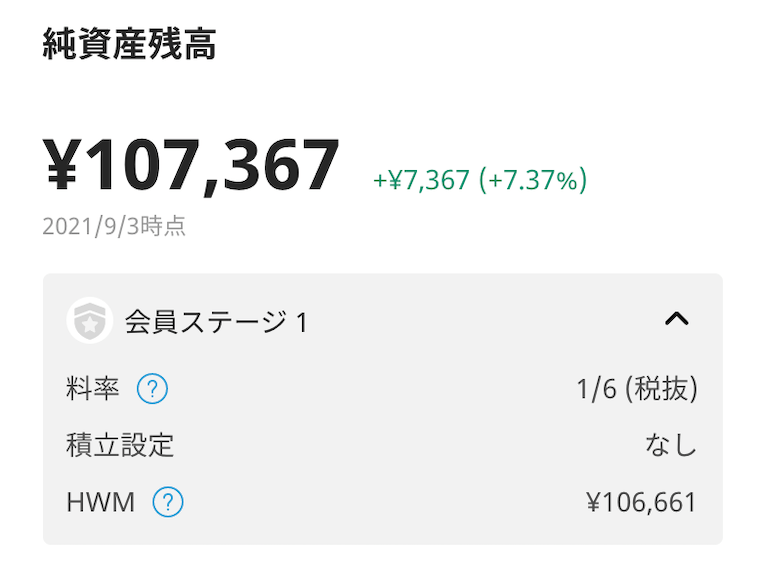Open the HWM help question mark icon

pos(168,502)
